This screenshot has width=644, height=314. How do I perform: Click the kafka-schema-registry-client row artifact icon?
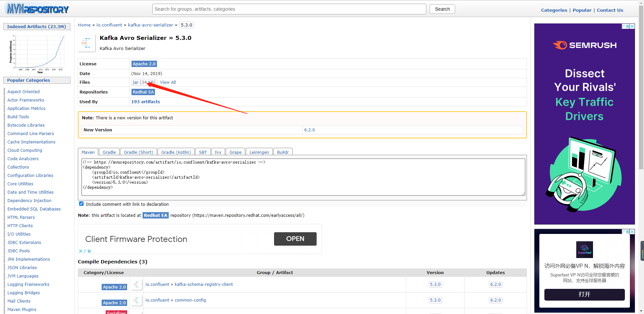(x=136, y=285)
